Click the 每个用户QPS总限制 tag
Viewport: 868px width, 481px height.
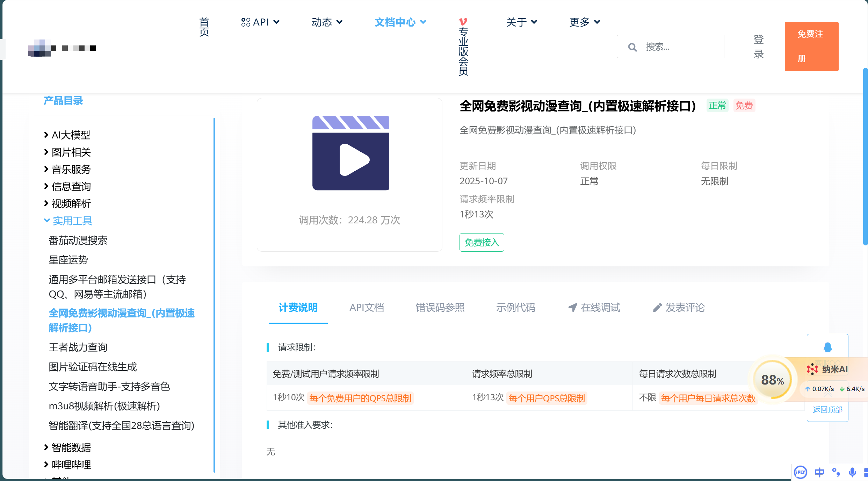coord(547,398)
